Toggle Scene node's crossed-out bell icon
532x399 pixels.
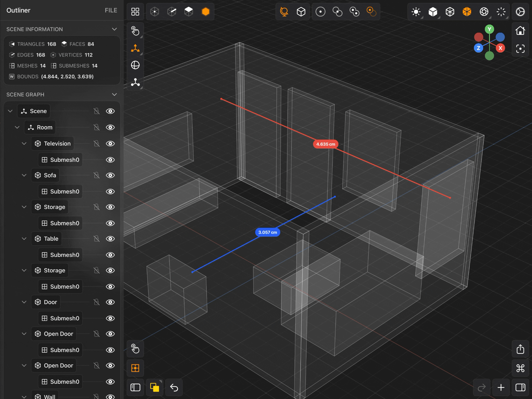96,111
